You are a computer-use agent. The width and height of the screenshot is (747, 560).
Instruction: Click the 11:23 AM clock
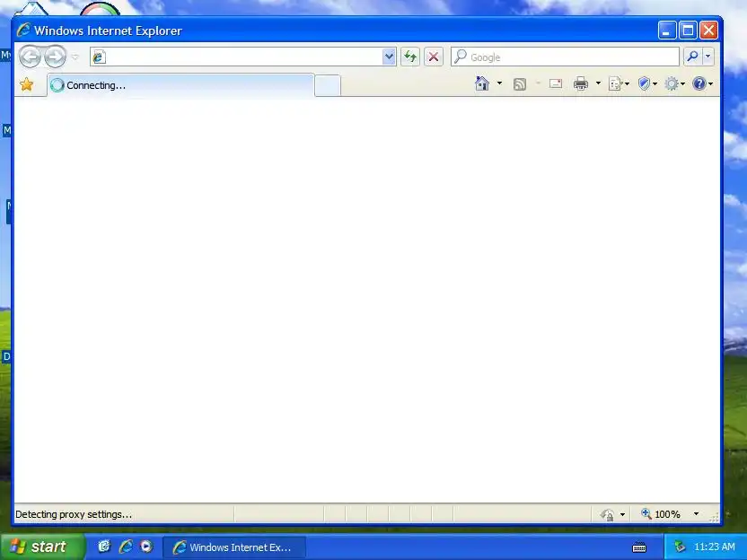click(714, 547)
